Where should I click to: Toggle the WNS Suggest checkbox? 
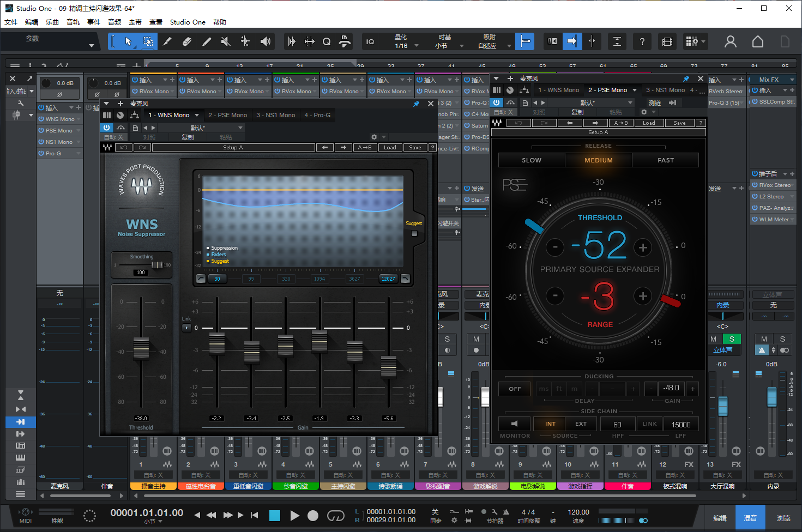click(414, 233)
